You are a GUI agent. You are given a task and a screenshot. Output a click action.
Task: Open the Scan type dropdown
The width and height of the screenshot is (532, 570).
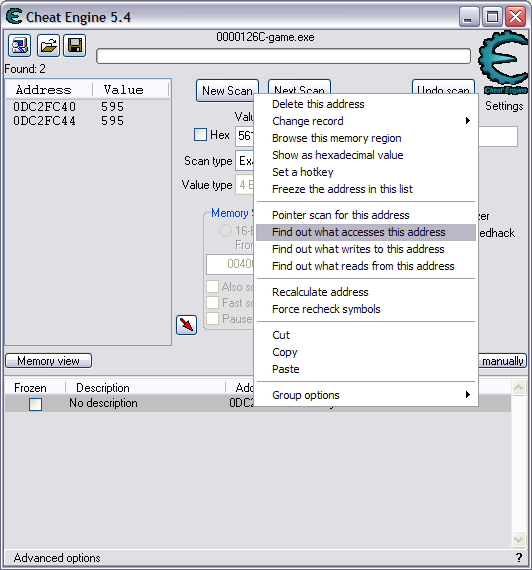point(245,161)
